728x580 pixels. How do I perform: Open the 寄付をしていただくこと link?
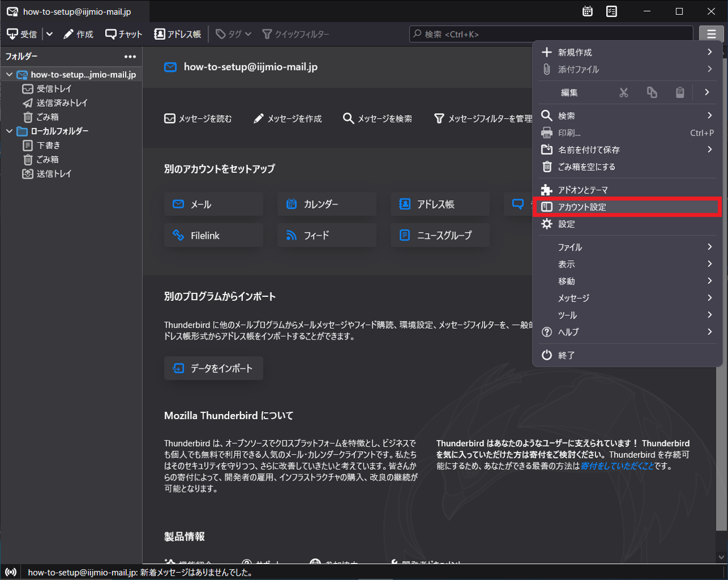click(x=617, y=466)
